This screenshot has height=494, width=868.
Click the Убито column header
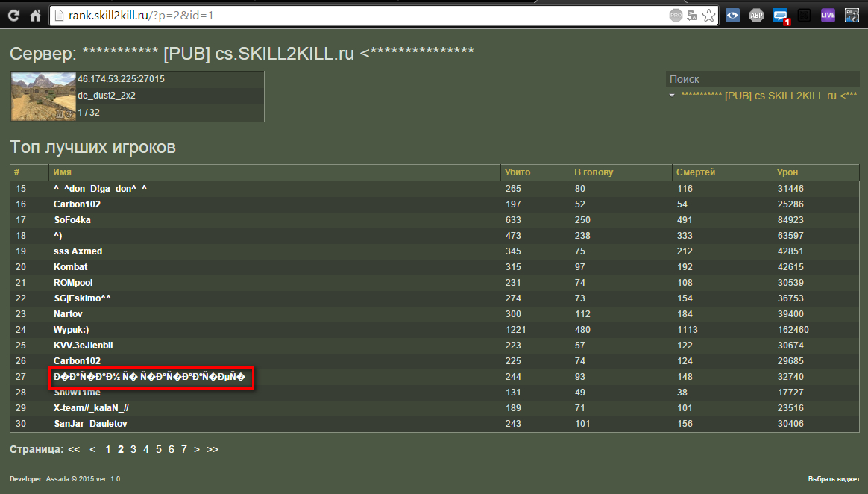click(x=535, y=172)
